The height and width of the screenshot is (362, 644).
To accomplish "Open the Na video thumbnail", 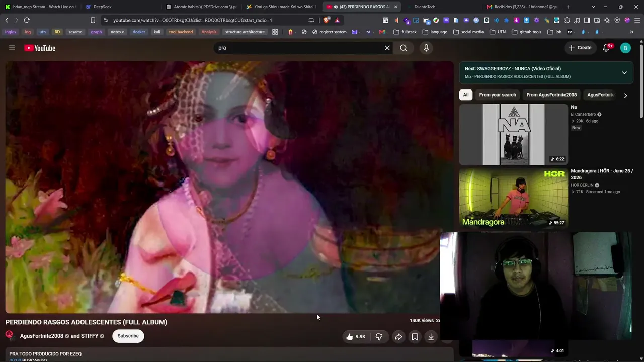I will point(514,134).
